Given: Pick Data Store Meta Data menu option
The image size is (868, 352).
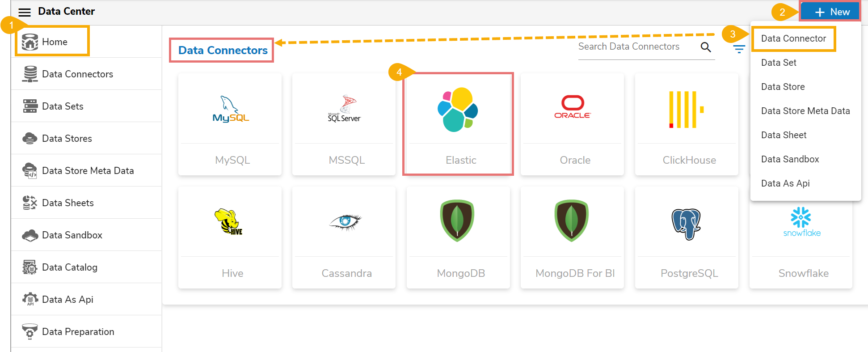Looking at the screenshot, I should pos(805,111).
